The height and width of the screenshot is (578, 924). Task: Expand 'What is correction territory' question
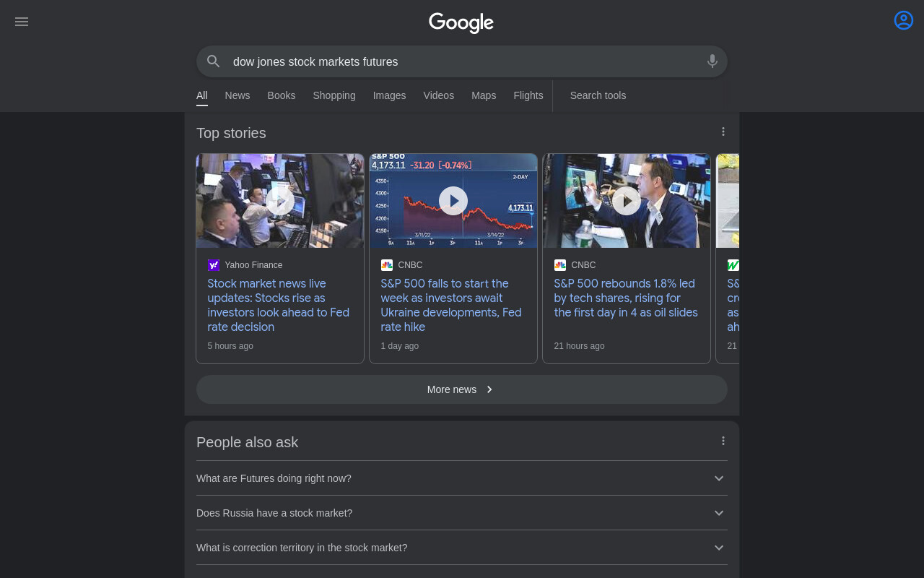tap(462, 548)
